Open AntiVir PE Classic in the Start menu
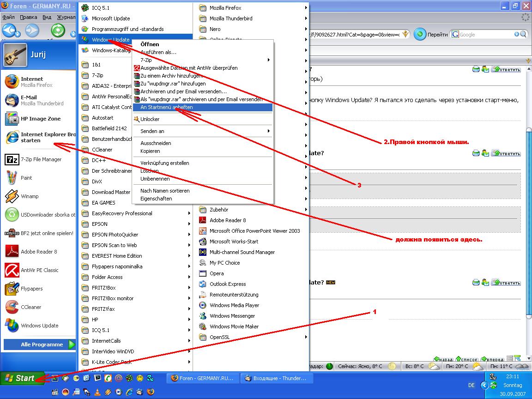The image size is (532, 399). [x=38, y=270]
